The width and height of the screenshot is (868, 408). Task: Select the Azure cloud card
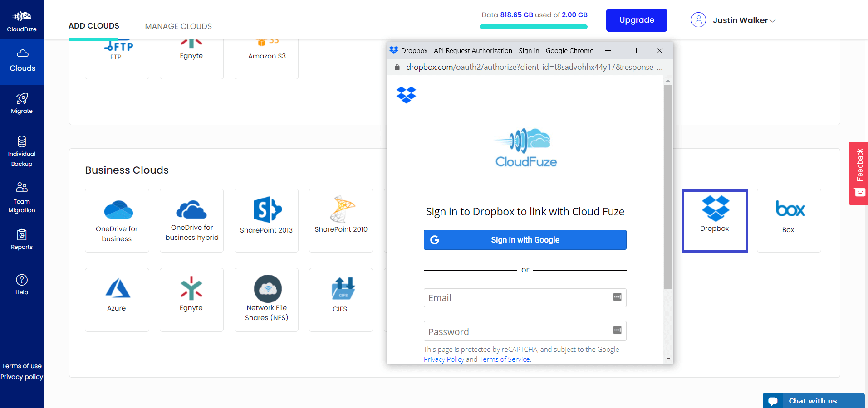117,300
